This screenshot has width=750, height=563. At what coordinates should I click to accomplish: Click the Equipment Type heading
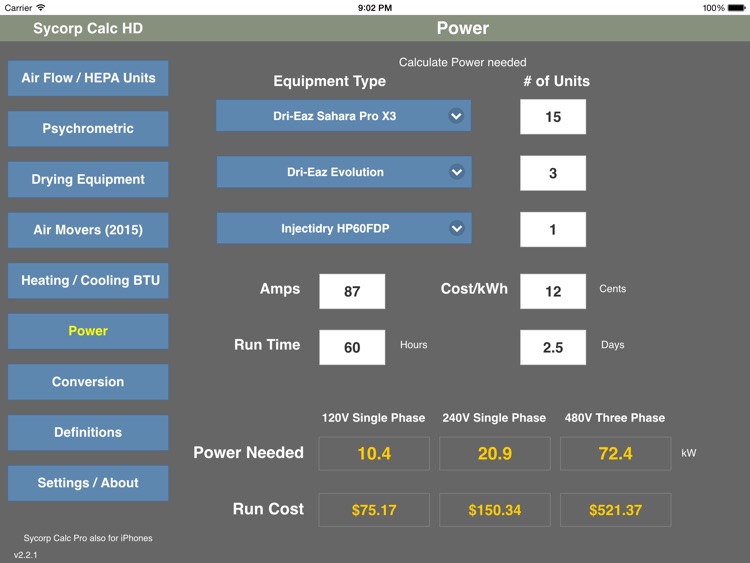pos(330,81)
